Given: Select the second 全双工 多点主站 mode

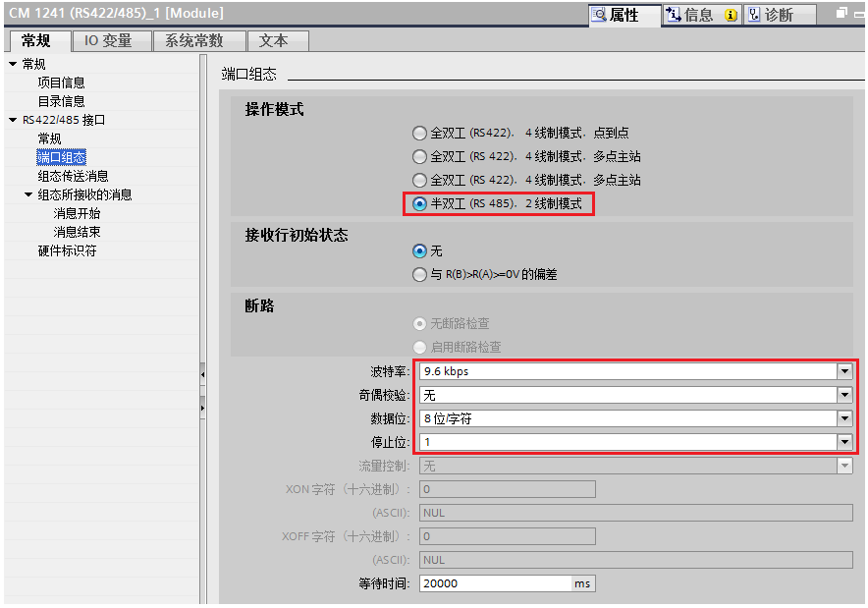Looking at the screenshot, I should [x=420, y=179].
